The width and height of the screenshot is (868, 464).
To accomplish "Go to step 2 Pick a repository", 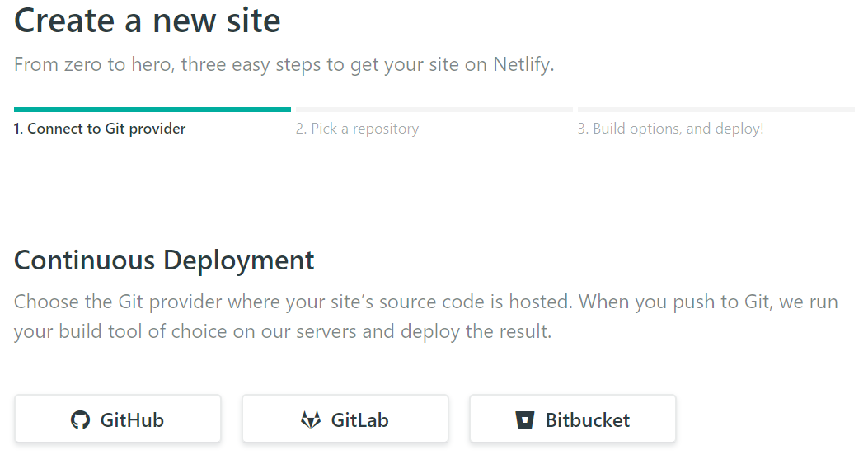I will [x=357, y=129].
